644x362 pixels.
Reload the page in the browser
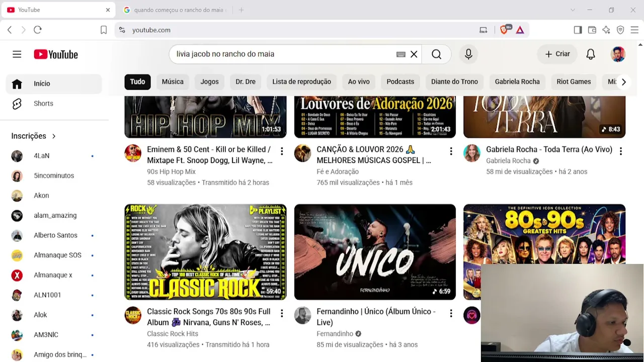(x=38, y=30)
